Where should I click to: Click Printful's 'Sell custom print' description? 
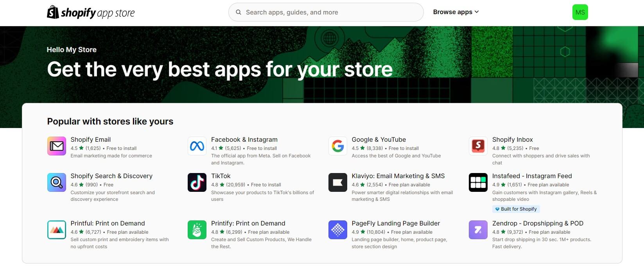120,243
